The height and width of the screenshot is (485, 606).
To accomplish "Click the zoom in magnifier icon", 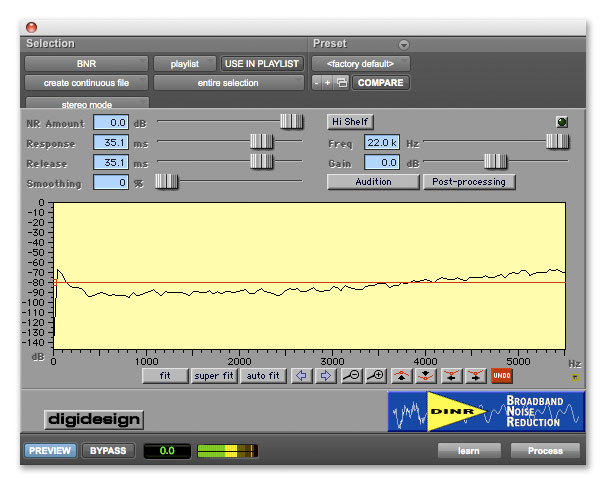I will [376, 376].
